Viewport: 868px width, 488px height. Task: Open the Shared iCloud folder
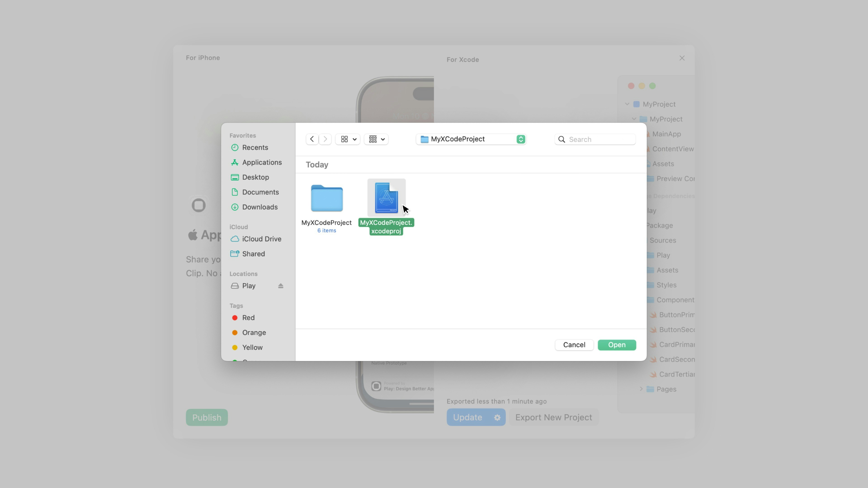tap(253, 253)
